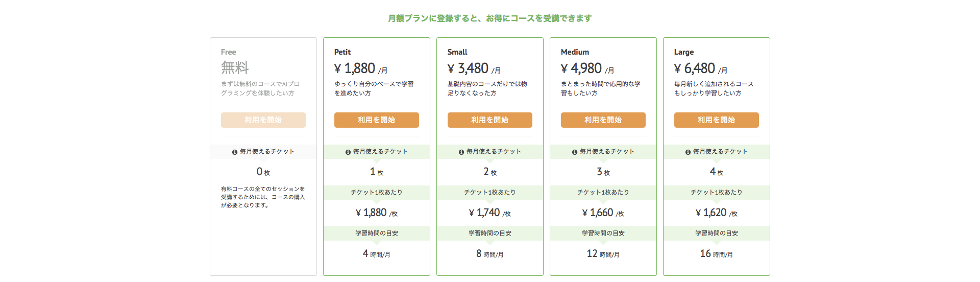Start the Petit plan with 利用を開始
This screenshot has width=980, height=282.
(x=377, y=120)
